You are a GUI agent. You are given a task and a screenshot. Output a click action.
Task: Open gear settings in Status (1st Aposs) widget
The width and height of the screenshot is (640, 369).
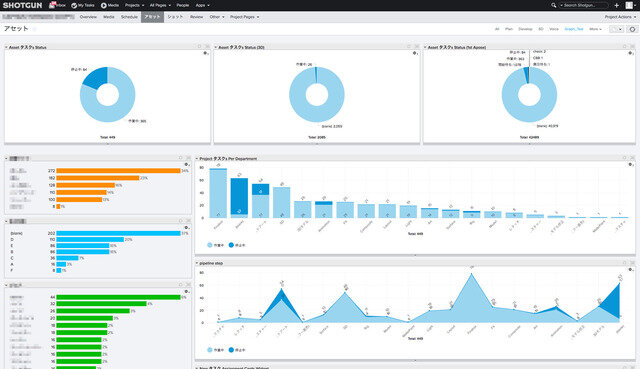click(631, 53)
